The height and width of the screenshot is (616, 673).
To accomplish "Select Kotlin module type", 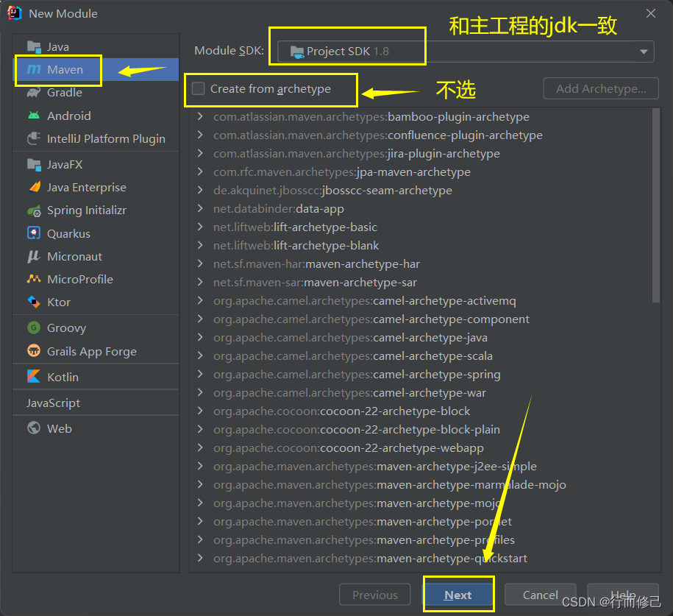I will coord(96,377).
